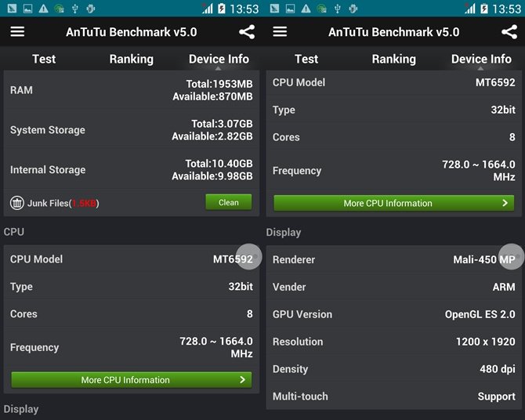This screenshot has height=420, width=525.
Task: Tap share icon in left screen header
Action: pyautogui.click(x=247, y=32)
